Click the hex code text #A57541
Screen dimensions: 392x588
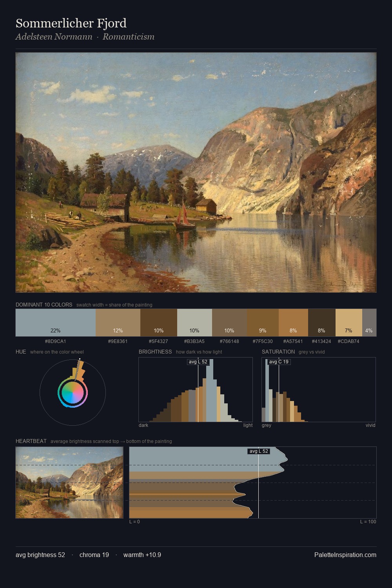tap(293, 341)
